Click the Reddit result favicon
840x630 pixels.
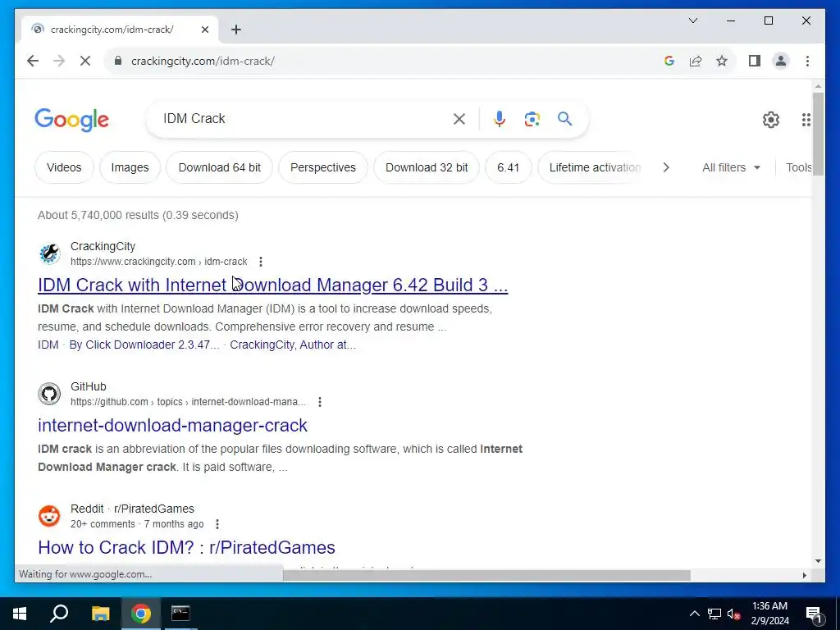pyautogui.click(x=49, y=516)
